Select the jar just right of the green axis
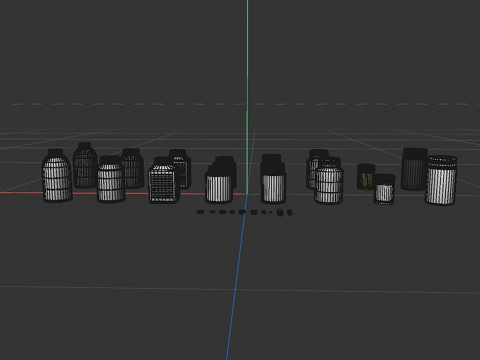This screenshot has width=480, height=360. [x=273, y=179]
